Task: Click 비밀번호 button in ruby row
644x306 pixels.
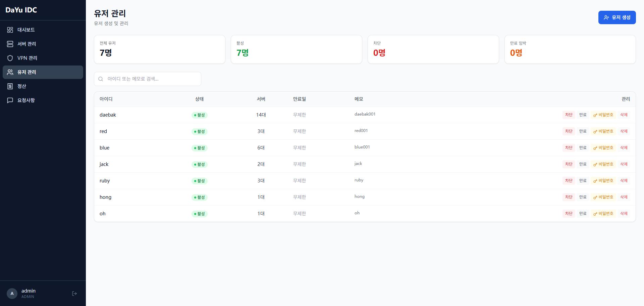Action: tap(603, 181)
